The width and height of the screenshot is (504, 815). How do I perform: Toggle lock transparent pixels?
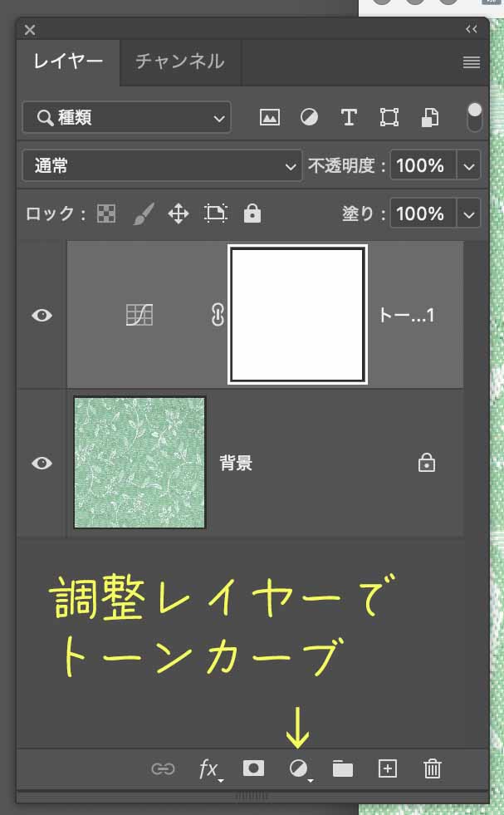click(106, 214)
